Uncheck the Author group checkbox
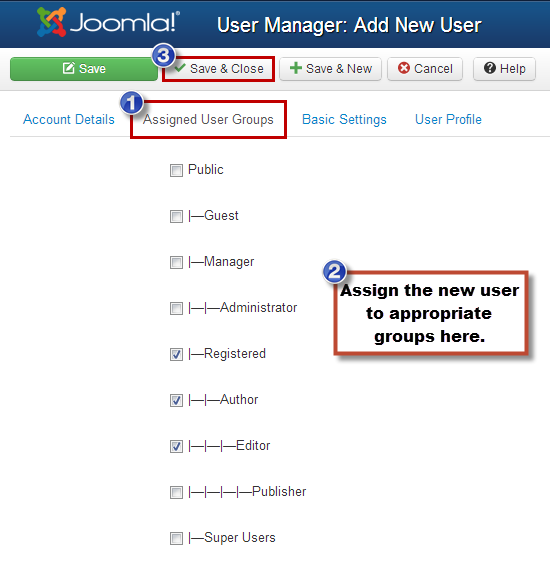Viewport: 550px width, 568px height. (x=176, y=400)
